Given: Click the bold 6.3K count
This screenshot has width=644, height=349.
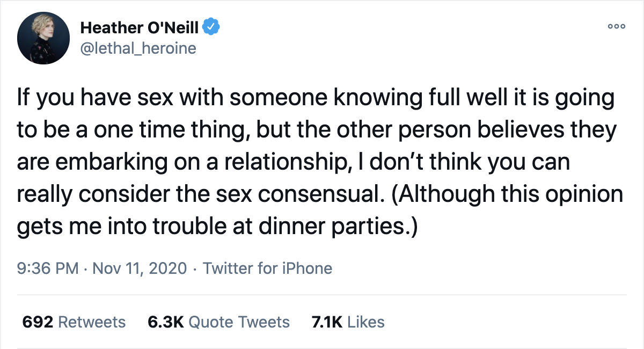Looking at the screenshot, I should click(x=165, y=322).
